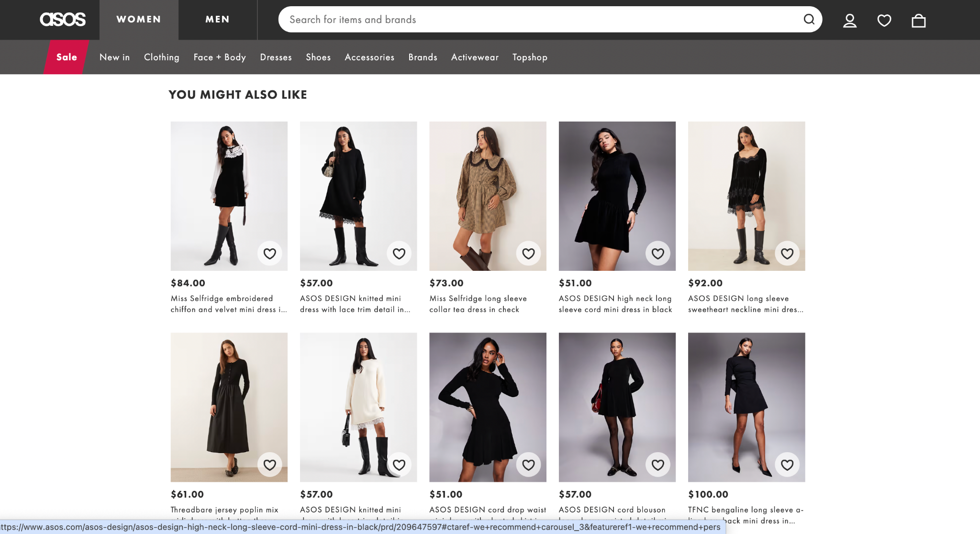Click the search magnifier icon
980x534 pixels.
809,20
